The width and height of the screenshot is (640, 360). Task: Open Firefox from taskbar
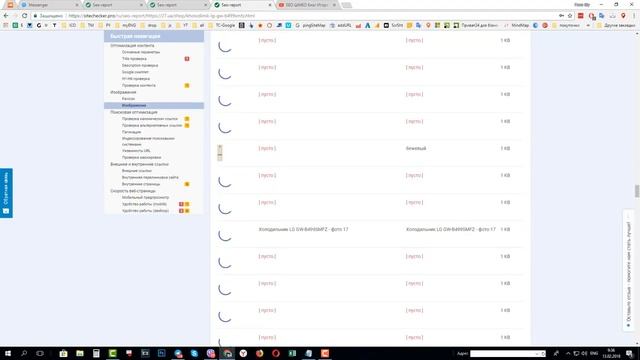pos(260,353)
